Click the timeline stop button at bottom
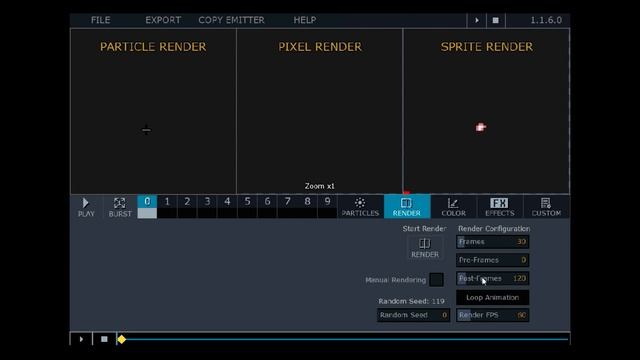This screenshot has width=640, height=360. click(104, 339)
